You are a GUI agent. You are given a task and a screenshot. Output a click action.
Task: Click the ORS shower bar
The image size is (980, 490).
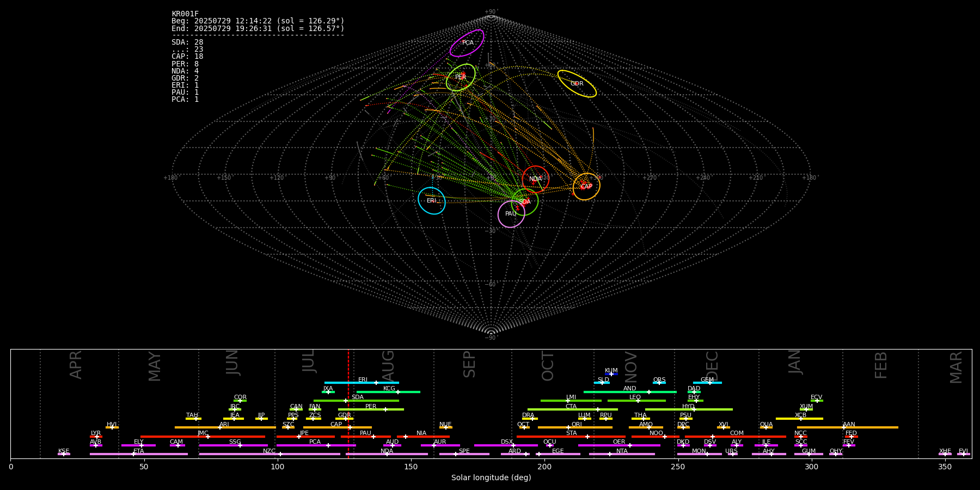pyautogui.click(x=659, y=383)
